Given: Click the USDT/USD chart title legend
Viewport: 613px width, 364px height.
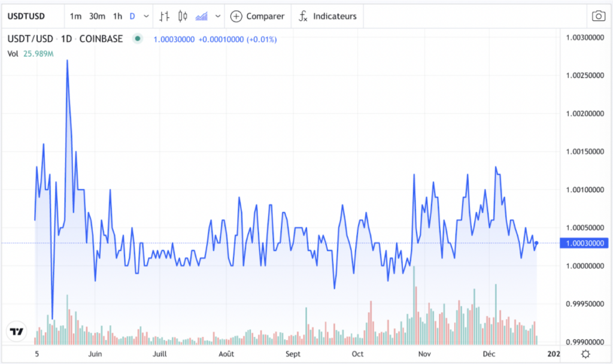Looking at the screenshot, I should pyautogui.click(x=65, y=39).
